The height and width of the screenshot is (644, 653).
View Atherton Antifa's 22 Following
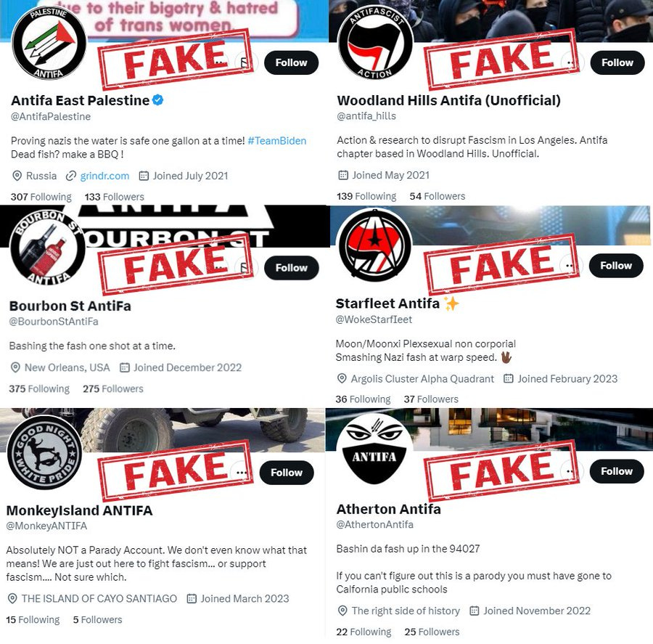364,632
